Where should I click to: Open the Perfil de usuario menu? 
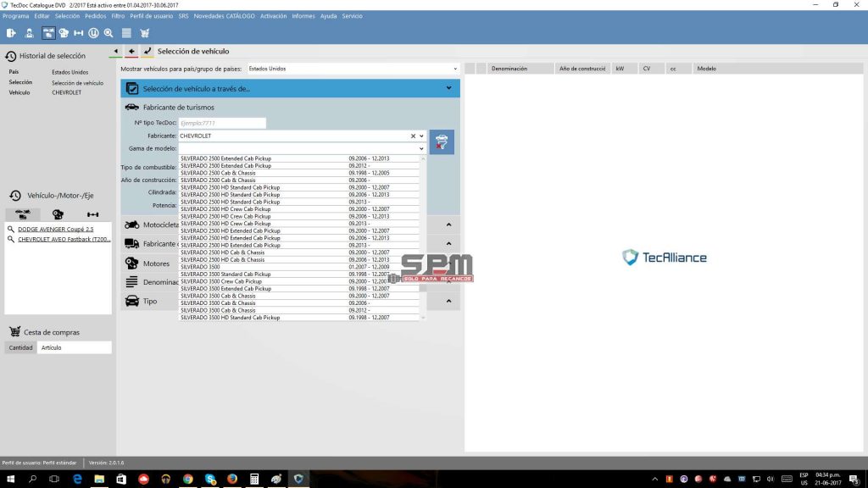coord(151,16)
